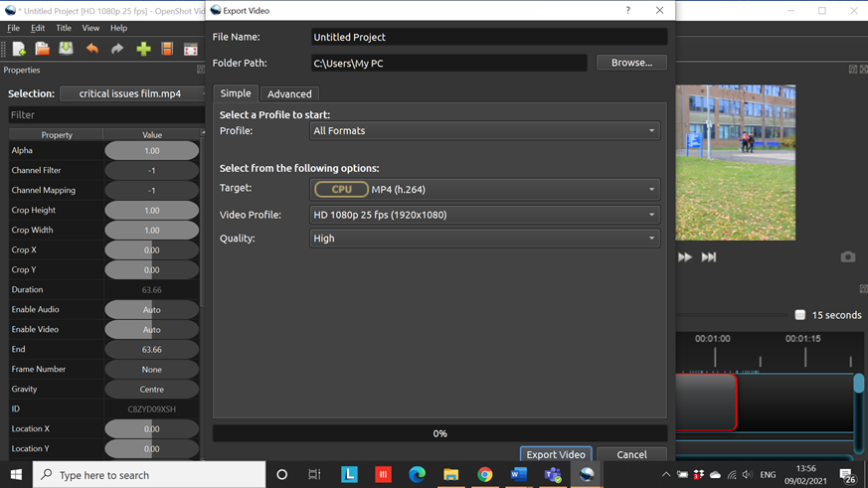Click the orange film strip Profile icon

[167, 49]
